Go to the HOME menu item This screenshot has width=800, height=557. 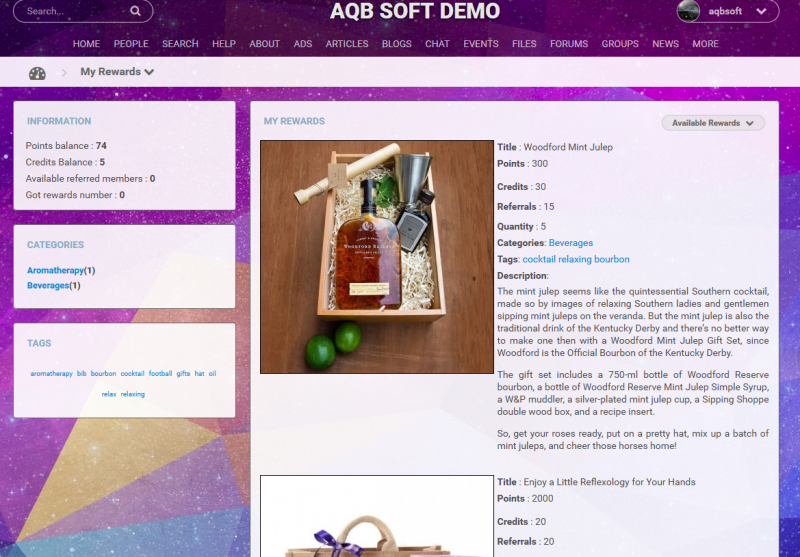click(x=86, y=44)
